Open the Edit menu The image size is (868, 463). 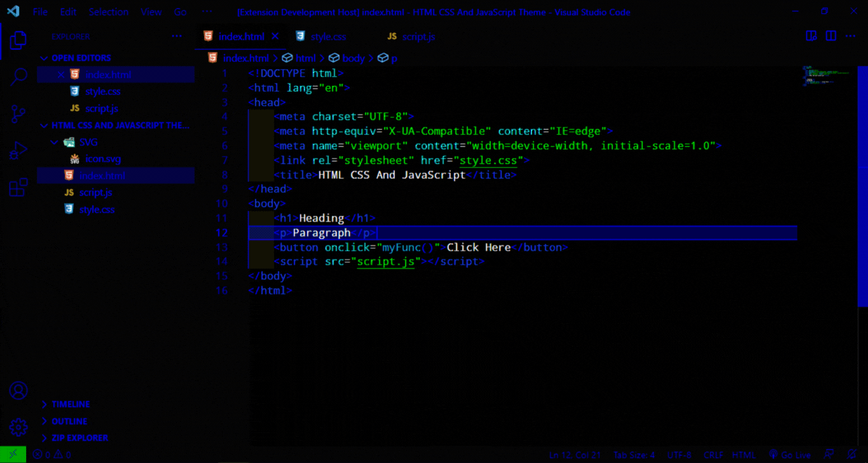[x=68, y=12]
